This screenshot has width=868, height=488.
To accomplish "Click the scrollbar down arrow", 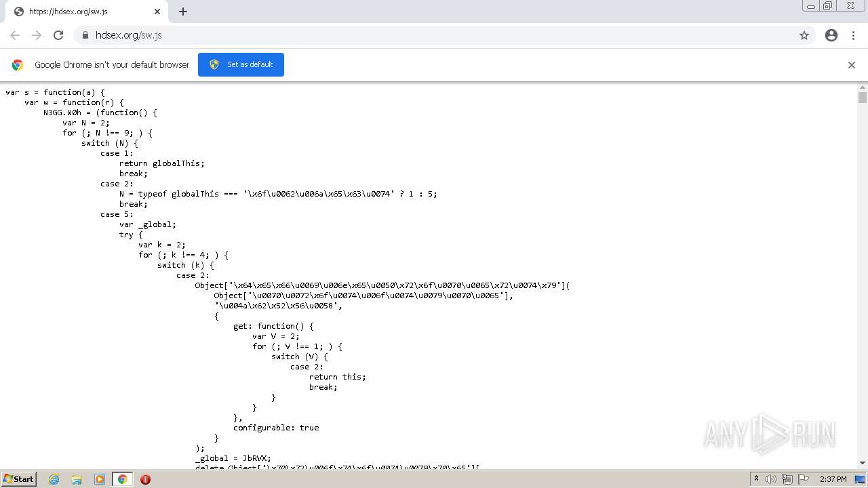I will pyautogui.click(x=863, y=463).
